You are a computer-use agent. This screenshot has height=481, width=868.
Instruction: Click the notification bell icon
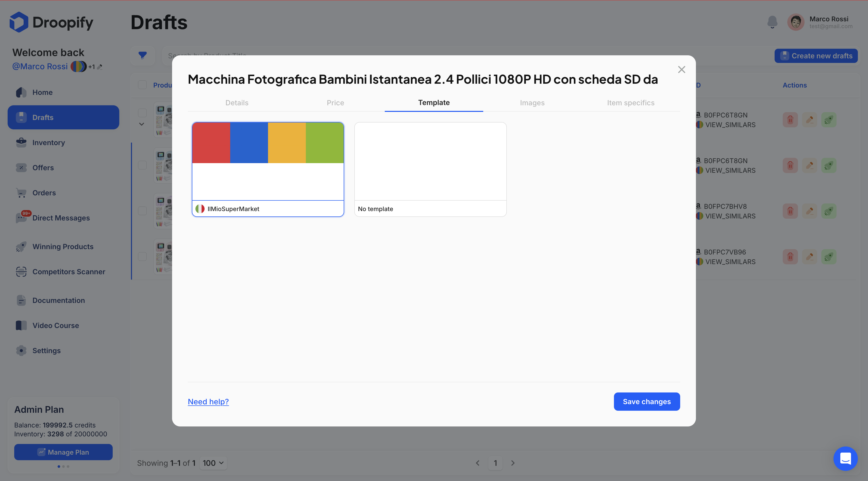tap(772, 22)
